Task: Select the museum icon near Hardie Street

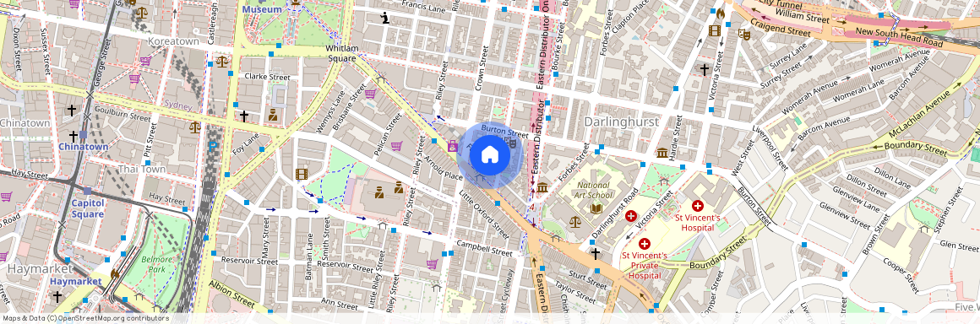Action: click(661, 153)
